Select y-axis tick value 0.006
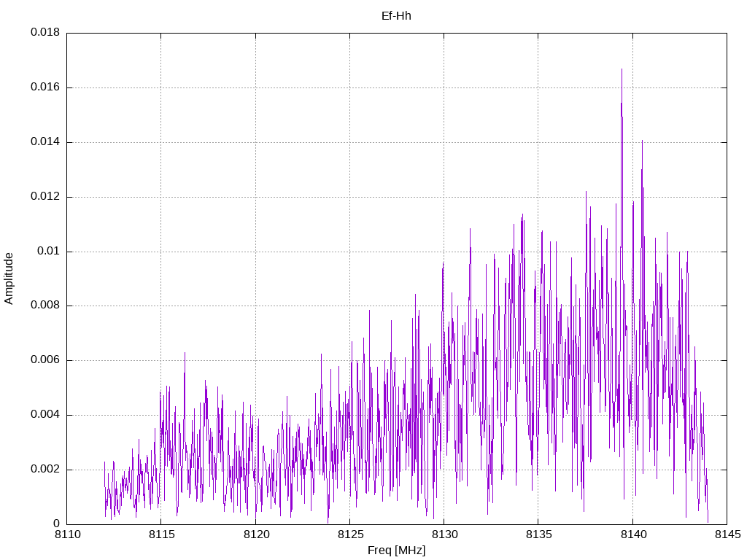The height and width of the screenshot is (560, 747). [x=45, y=360]
